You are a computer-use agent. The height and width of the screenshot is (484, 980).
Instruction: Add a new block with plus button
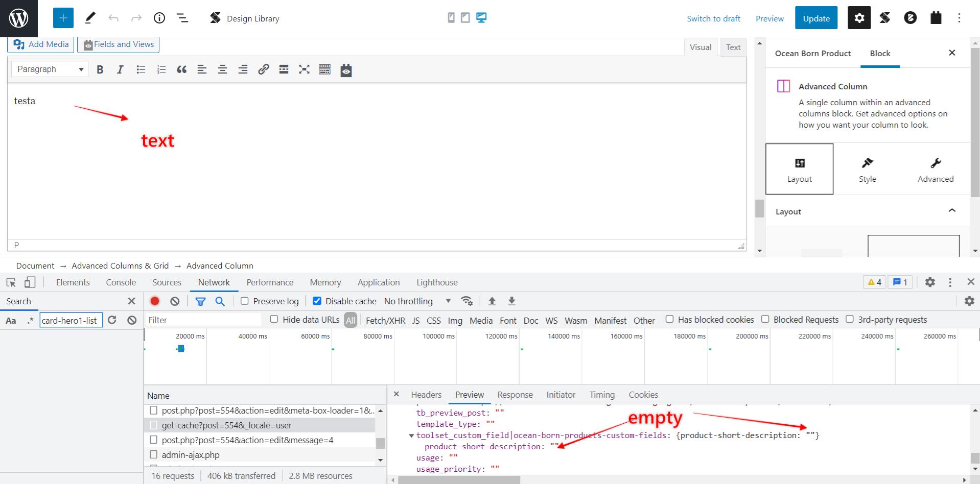click(x=63, y=18)
